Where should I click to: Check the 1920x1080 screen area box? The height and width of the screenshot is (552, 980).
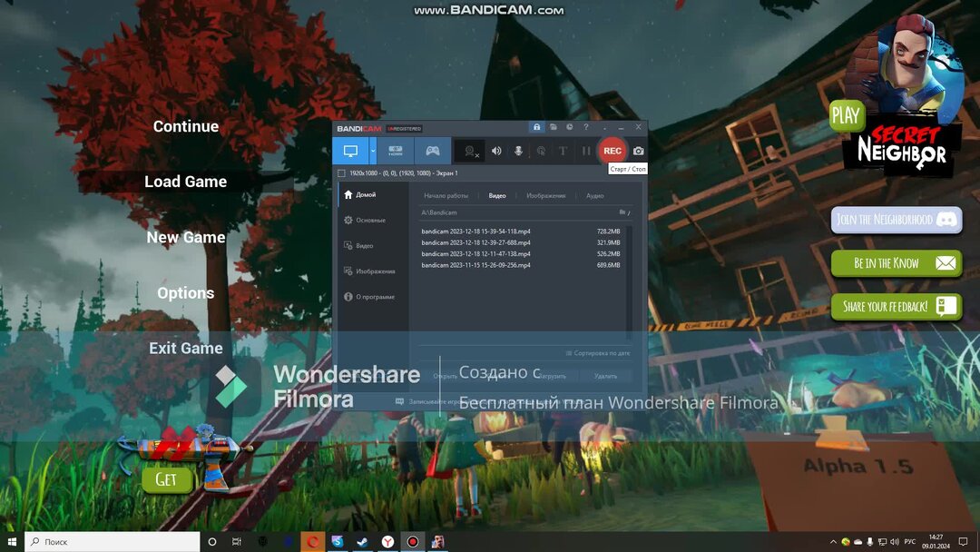click(x=341, y=173)
